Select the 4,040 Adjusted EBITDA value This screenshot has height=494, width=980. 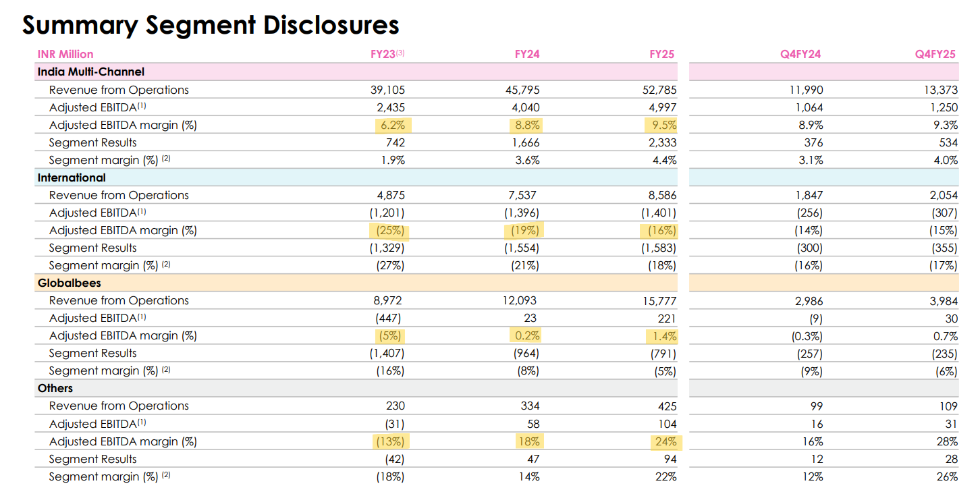(x=525, y=107)
